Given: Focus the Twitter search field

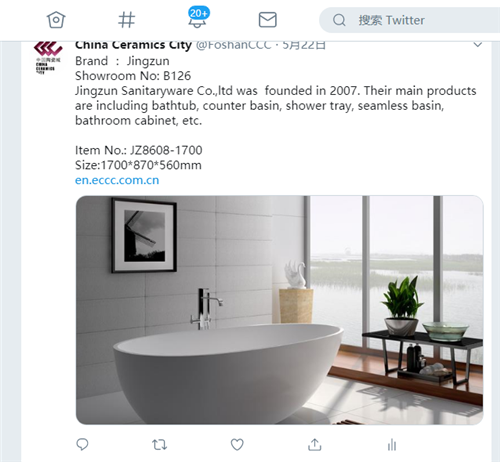Looking at the screenshot, I should pos(410,20).
